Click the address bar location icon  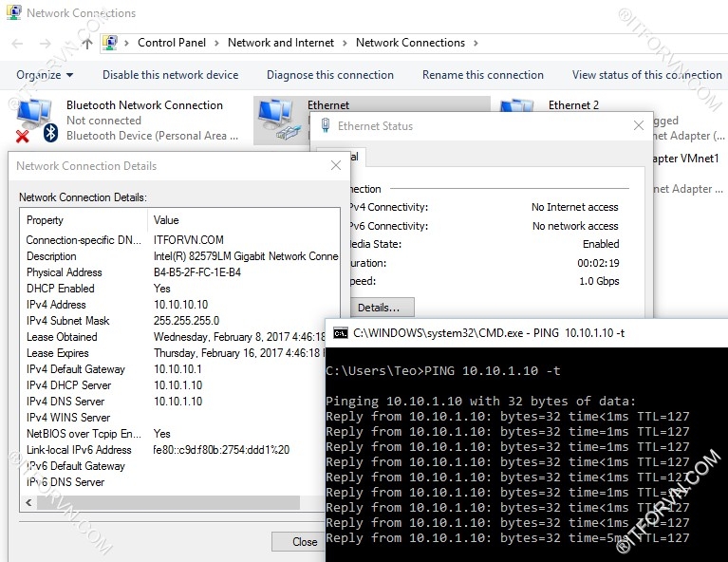click(x=111, y=43)
